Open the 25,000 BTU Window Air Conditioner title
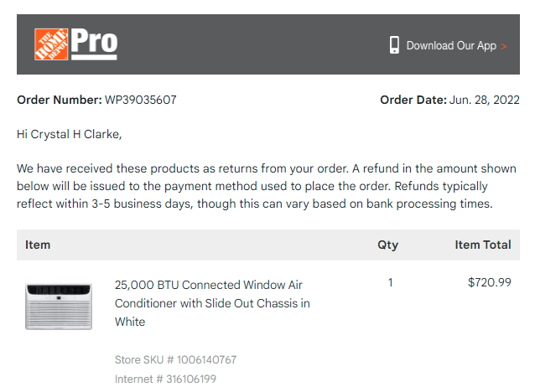535x392 pixels. (x=212, y=303)
